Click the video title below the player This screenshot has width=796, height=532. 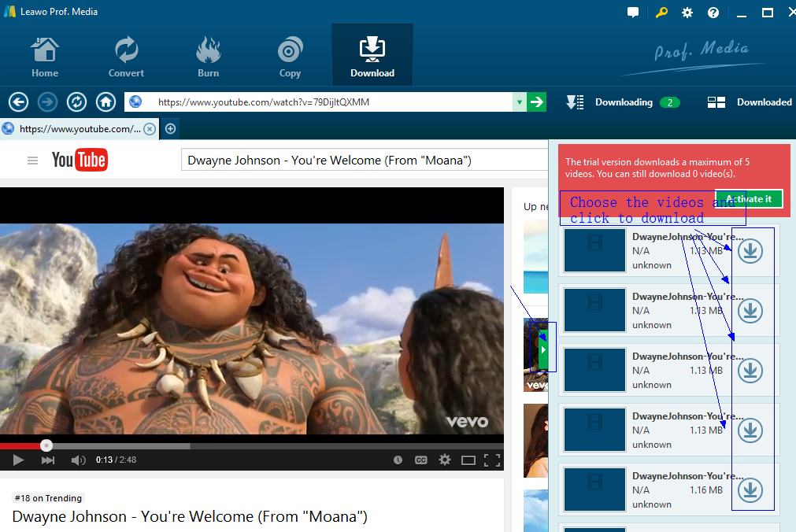coord(190,516)
